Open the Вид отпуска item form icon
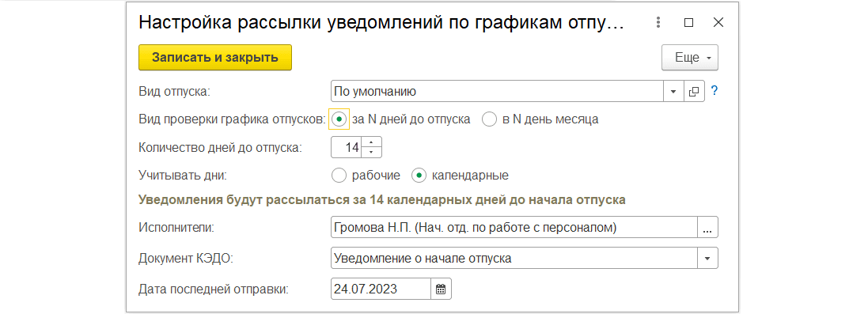 [x=694, y=92]
